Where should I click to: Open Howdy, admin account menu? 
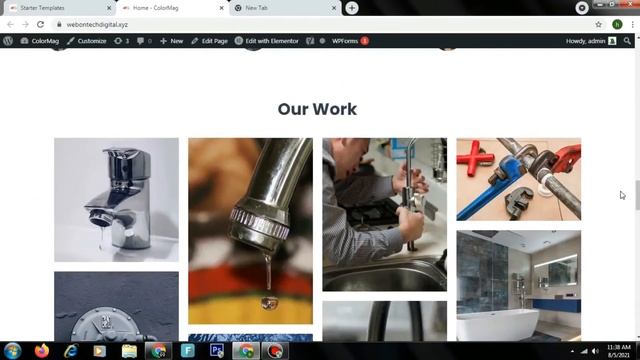(591, 41)
